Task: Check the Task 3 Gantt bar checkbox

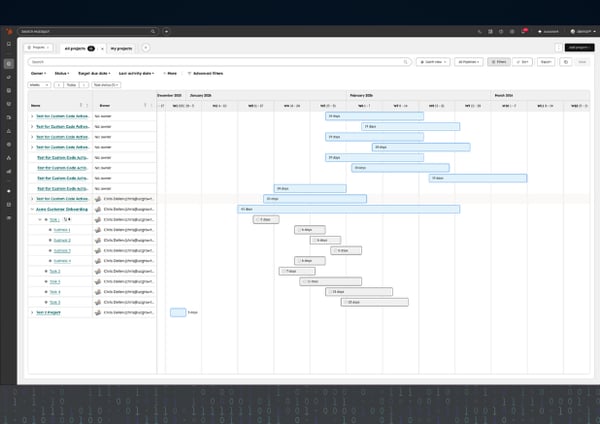Action: [x=304, y=282]
